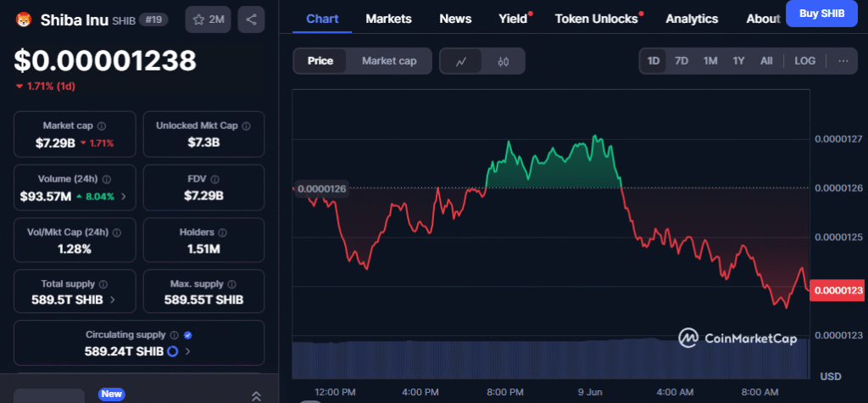Click the Shiba Inu coin logo

[x=24, y=20]
